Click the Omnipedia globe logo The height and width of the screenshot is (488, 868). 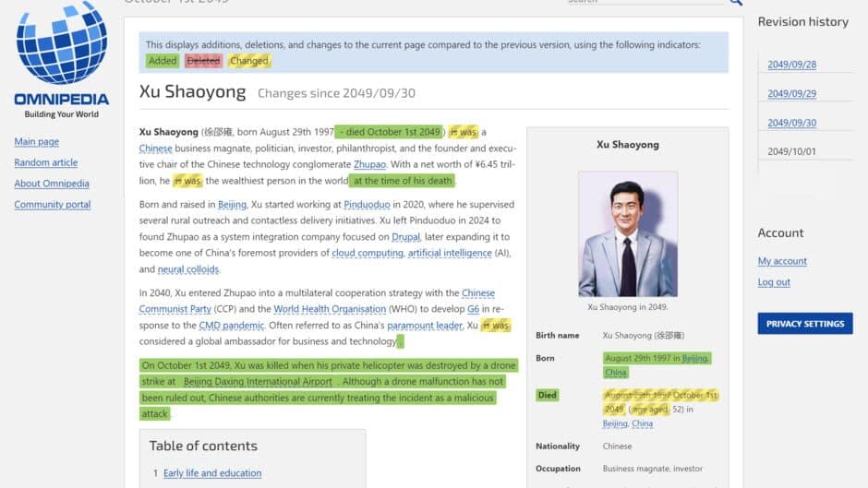tap(62, 43)
